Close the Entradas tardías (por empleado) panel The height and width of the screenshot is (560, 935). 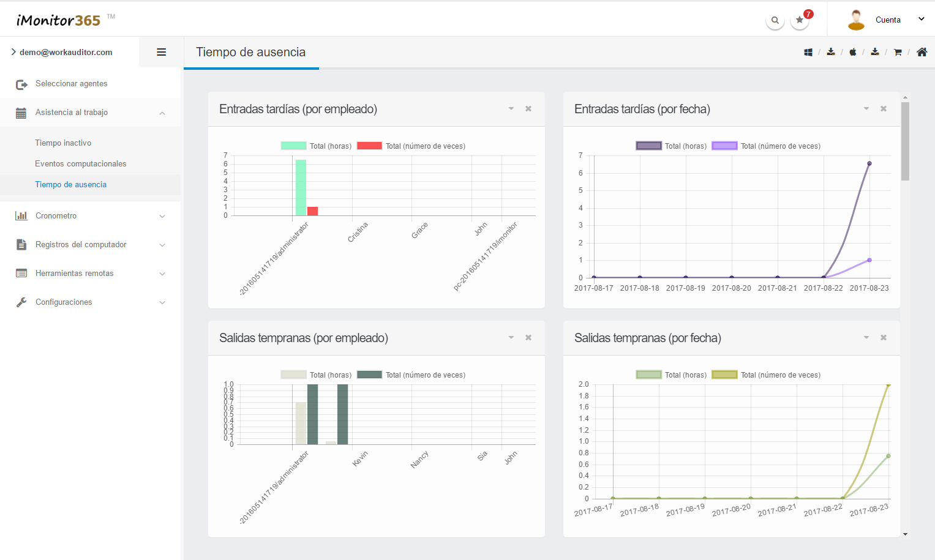point(528,109)
